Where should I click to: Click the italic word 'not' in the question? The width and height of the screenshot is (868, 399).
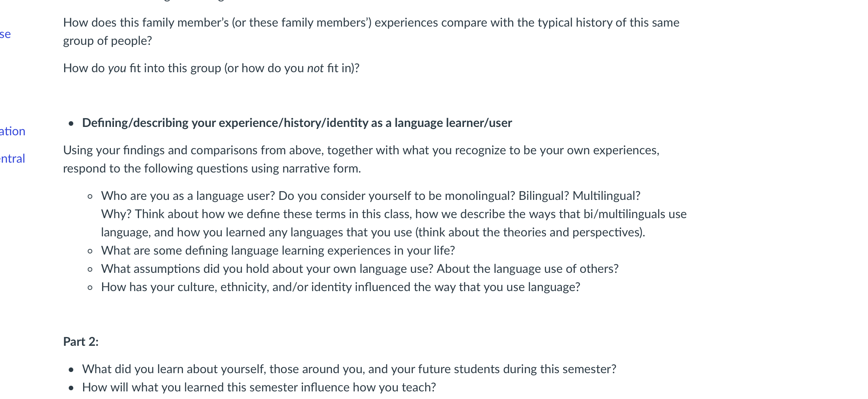(315, 68)
